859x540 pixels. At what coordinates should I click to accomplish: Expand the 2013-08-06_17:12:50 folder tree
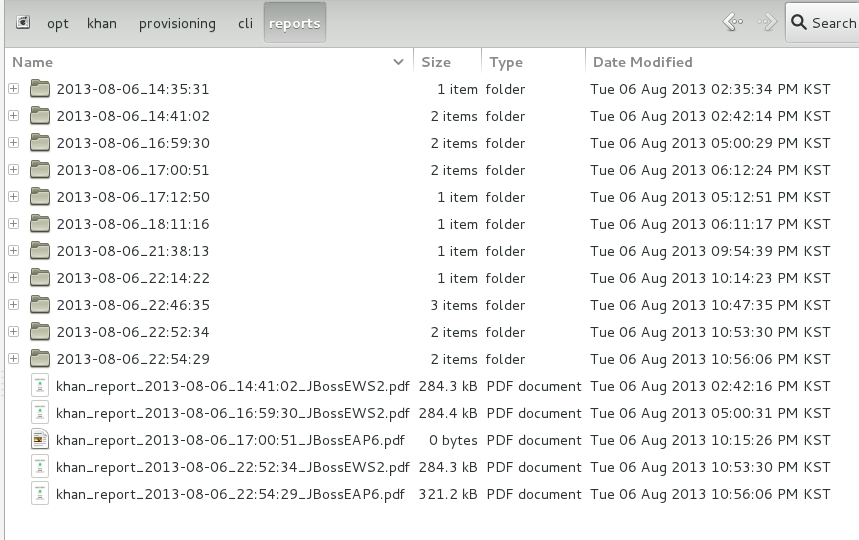coord(14,197)
